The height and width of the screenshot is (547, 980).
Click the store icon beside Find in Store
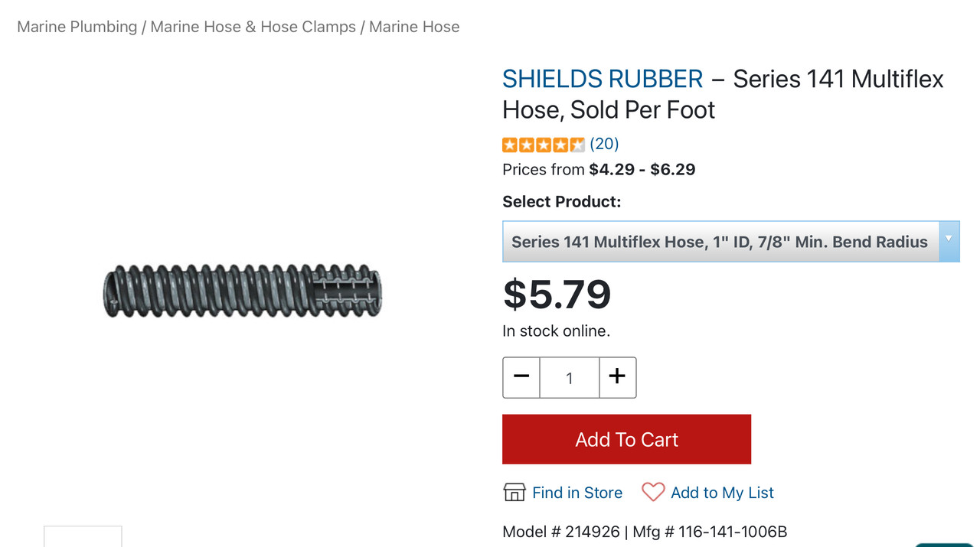point(514,493)
